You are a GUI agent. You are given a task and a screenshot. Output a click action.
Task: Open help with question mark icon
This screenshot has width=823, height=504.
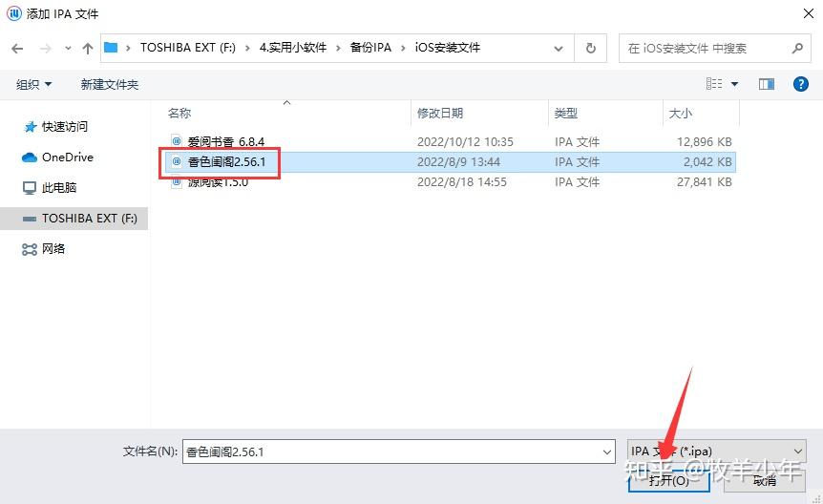coord(800,84)
